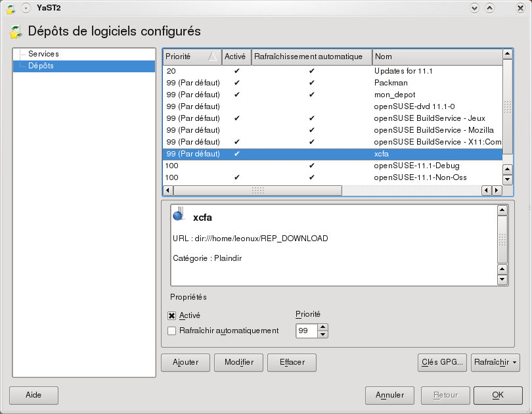532x414 pixels.
Task: Toggle Activé checkmark for Packman row
Action: tap(237, 83)
